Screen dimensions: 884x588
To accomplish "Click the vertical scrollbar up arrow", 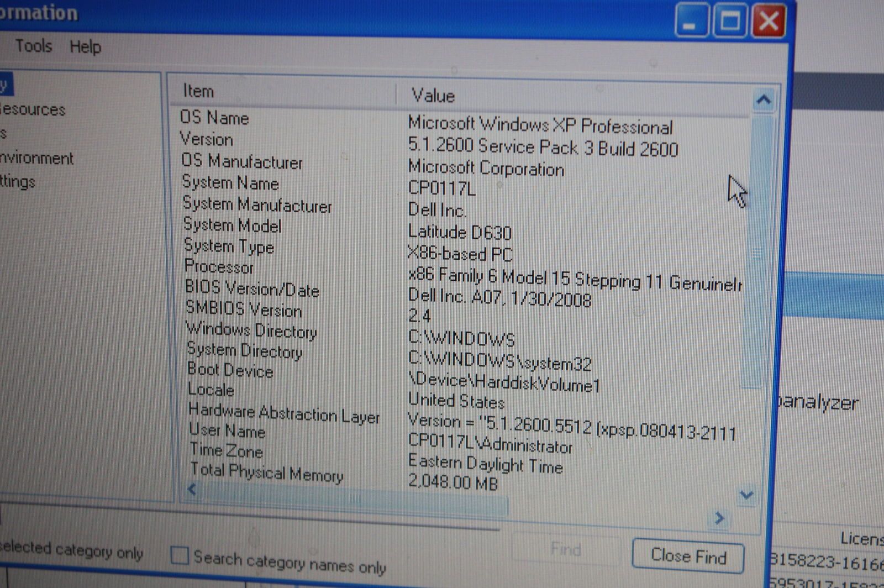I will click(764, 100).
